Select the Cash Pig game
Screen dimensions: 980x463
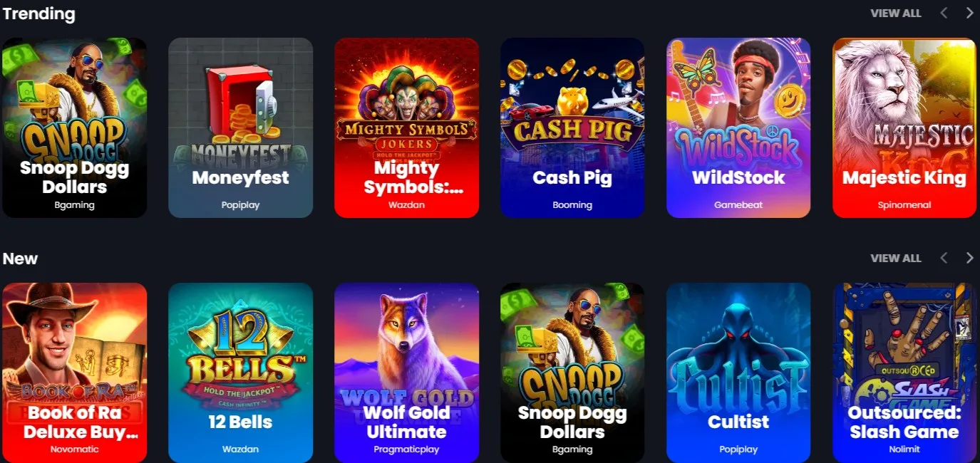[572, 128]
